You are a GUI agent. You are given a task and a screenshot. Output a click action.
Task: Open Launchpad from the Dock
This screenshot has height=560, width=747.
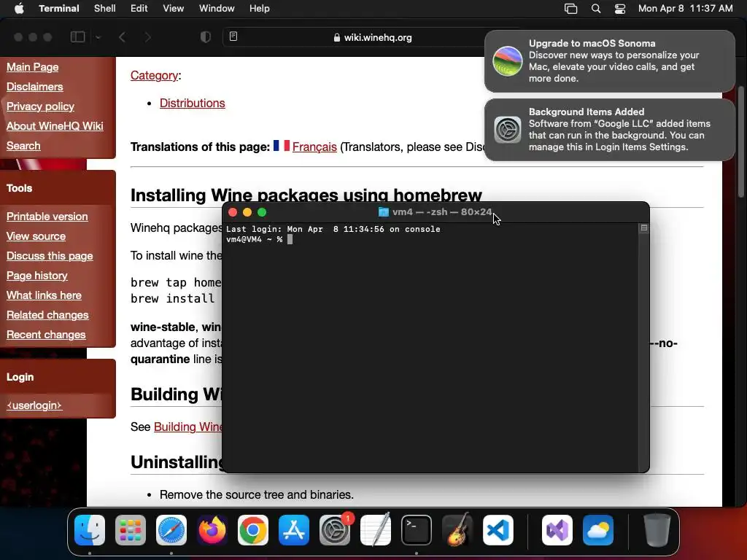[131, 530]
